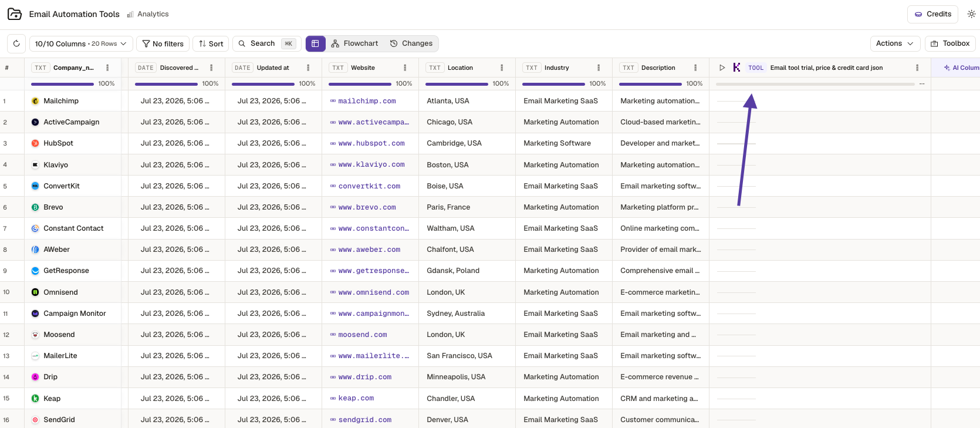Image resolution: width=980 pixels, height=428 pixels.
Task: Click the AWeber logo icon
Action: 35,250
